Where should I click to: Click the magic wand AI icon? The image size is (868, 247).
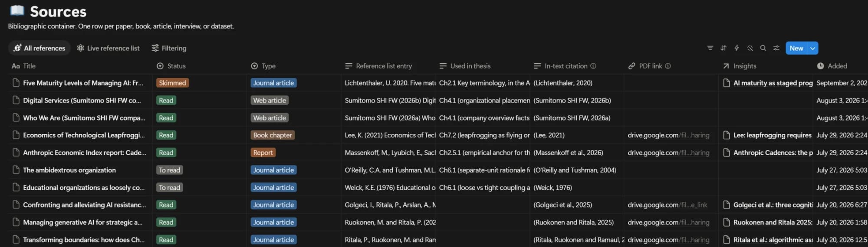click(750, 48)
